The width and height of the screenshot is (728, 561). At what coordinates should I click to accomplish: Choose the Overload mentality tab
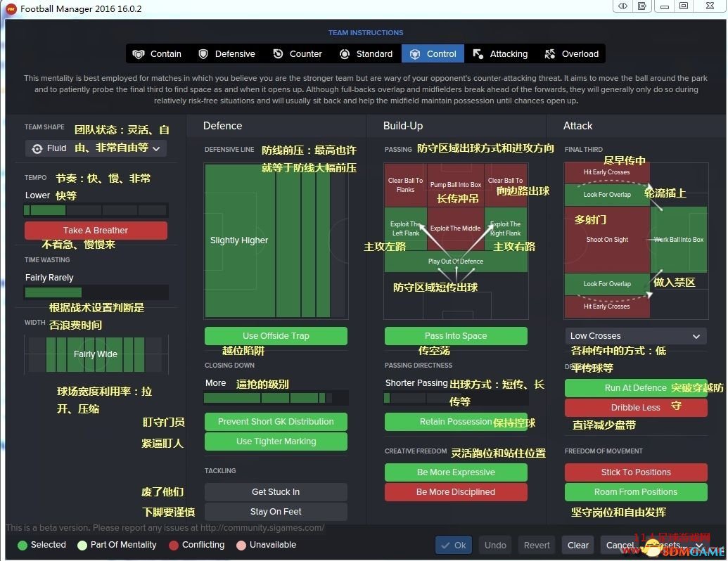[x=572, y=54]
